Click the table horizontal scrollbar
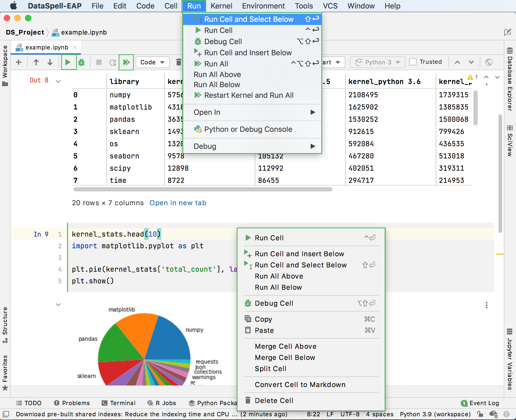The width and height of the screenshot is (516, 420). [203, 189]
